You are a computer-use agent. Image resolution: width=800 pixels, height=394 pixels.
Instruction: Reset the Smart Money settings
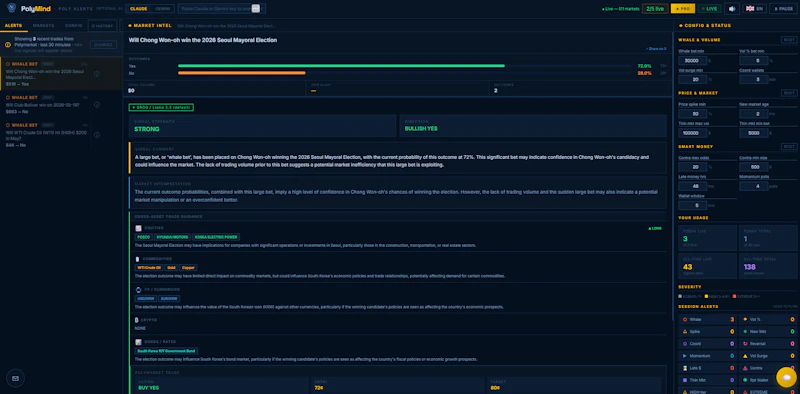click(789, 146)
